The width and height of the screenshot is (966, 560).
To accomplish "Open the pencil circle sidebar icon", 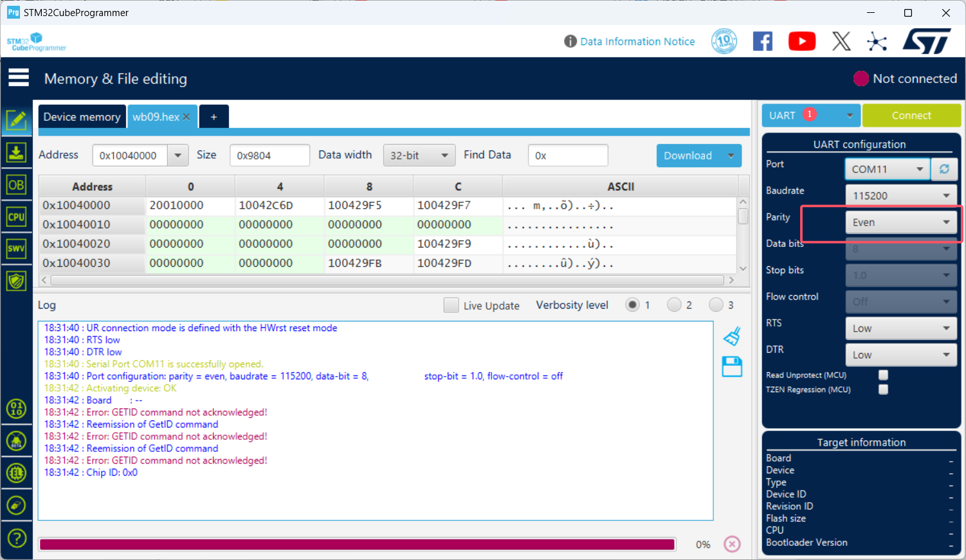I will pos(16,505).
